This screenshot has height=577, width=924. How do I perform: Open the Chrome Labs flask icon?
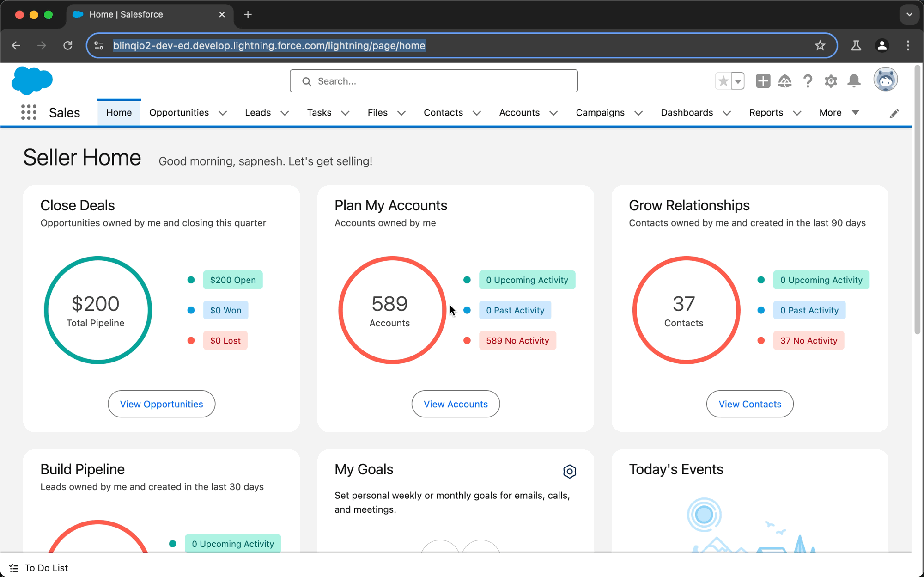(x=856, y=45)
